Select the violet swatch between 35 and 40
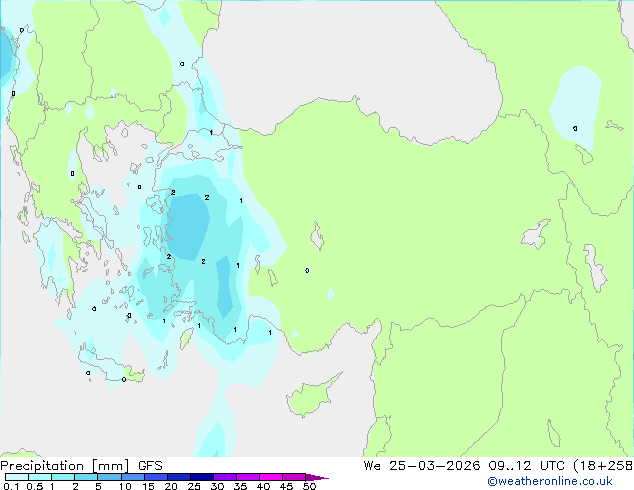 (247, 477)
